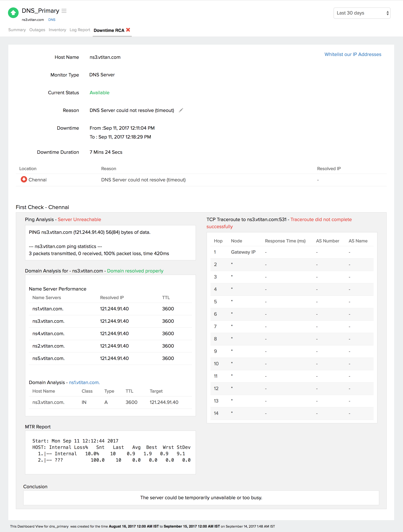This screenshot has height=532, width=403.
Task: Open the Inventory tab
Action: coord(57,30)
